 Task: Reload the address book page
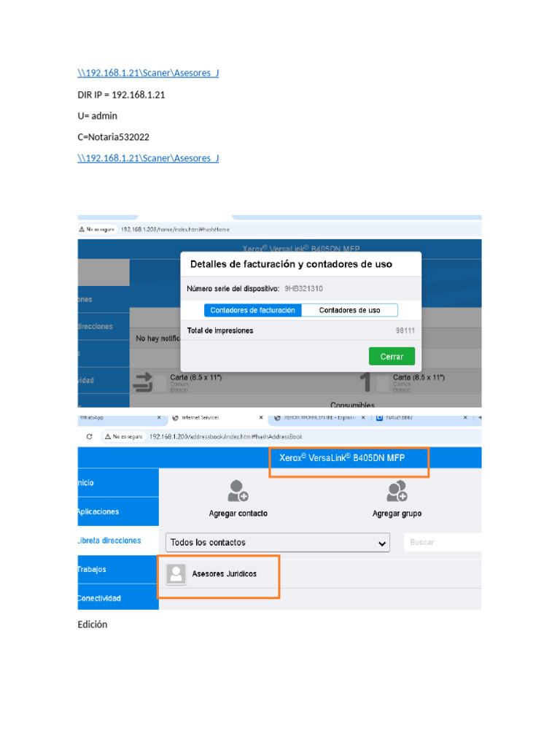point(89,436)
